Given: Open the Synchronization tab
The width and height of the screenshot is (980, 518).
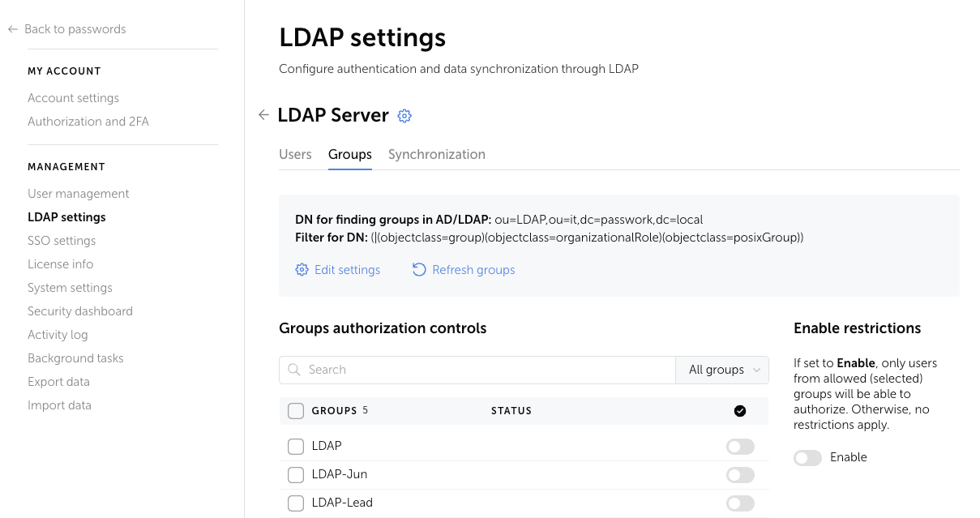Looking at the screenshot, I should tap(437, 154).
